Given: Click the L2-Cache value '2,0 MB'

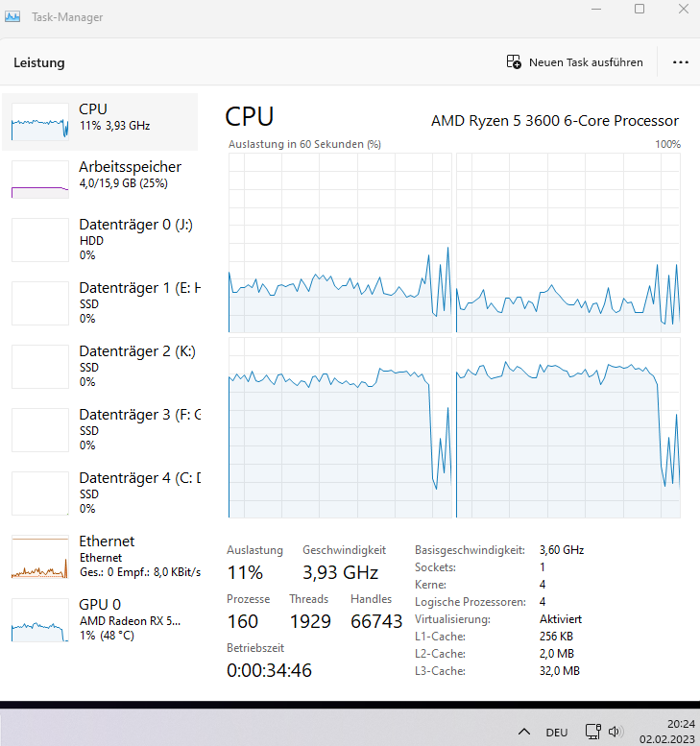Looking at the screenshot, I should coord(557,654).
